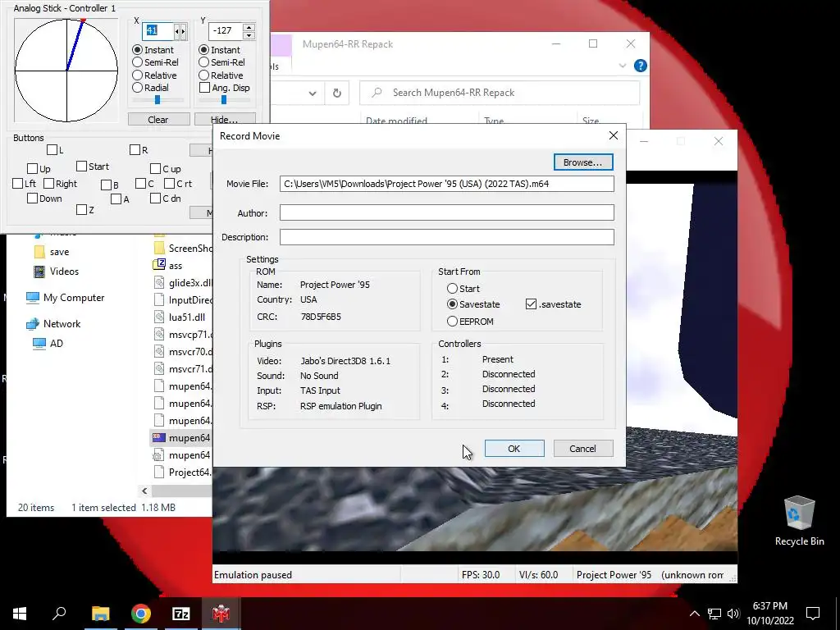Adjust the Y sensitivity slider
Image resolution: width=840 pixels, height=630 pixels.
(225, 100)
